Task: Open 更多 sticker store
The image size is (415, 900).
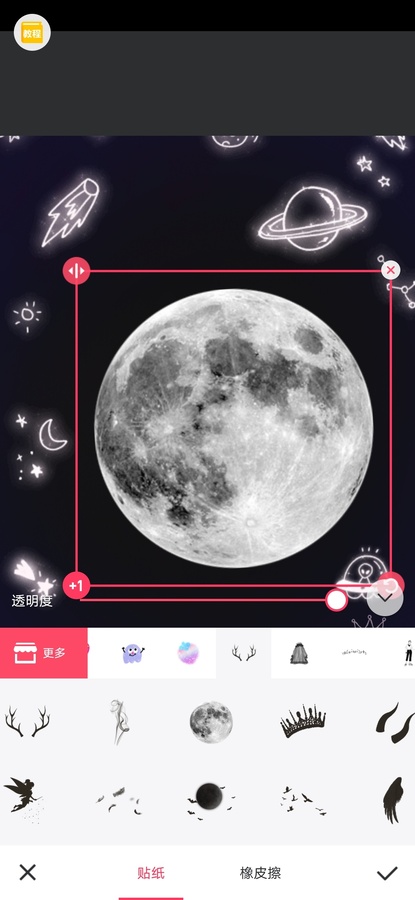Action: [44, 653]
